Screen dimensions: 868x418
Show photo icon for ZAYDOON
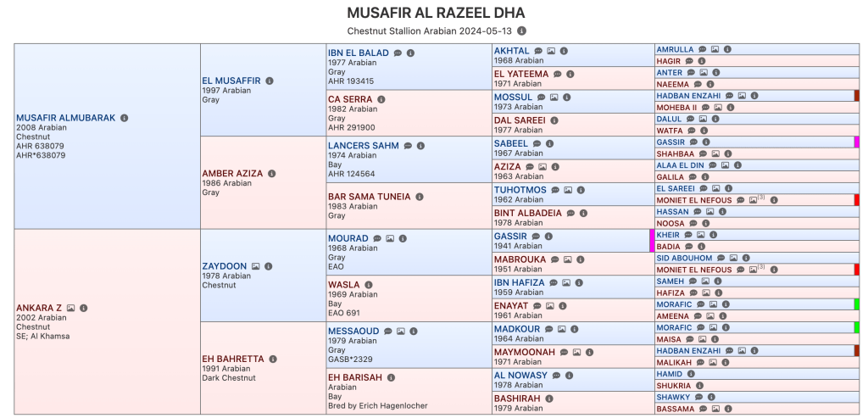[255, 266]
